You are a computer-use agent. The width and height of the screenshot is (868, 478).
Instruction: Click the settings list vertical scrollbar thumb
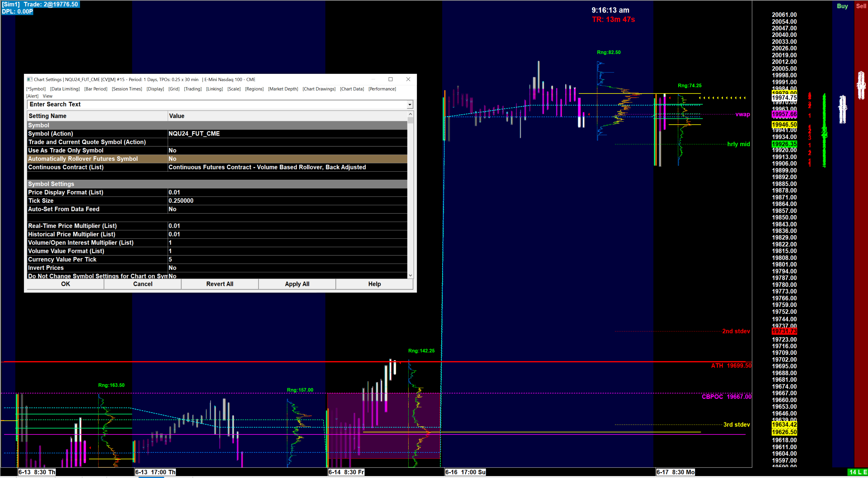(x=410, y=120)
